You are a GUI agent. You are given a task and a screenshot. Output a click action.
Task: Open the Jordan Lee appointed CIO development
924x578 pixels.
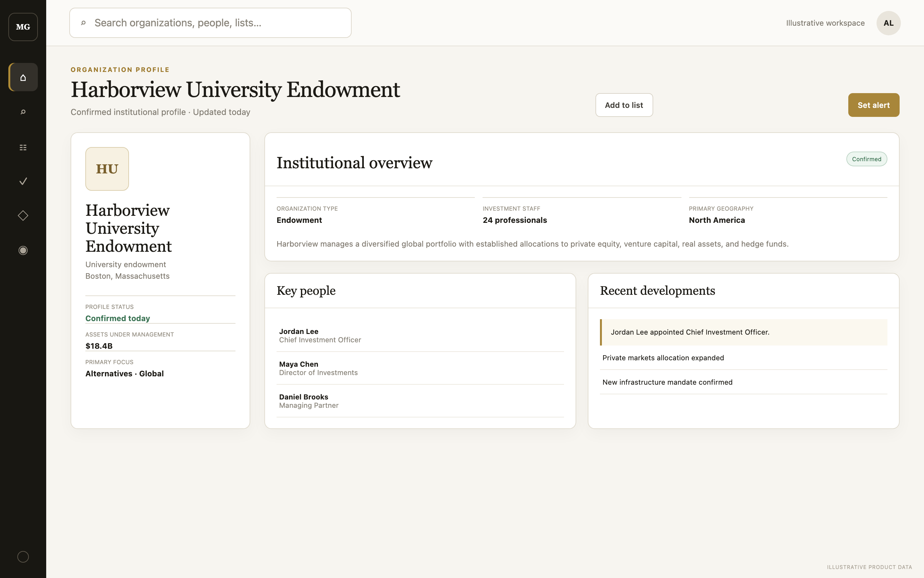point(743,332)
